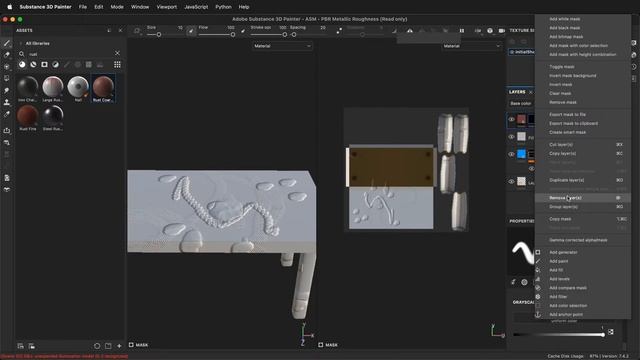Click the plus icon at assets panel bottom
This screenshot has width=640, height=360.
pos(119,346)
